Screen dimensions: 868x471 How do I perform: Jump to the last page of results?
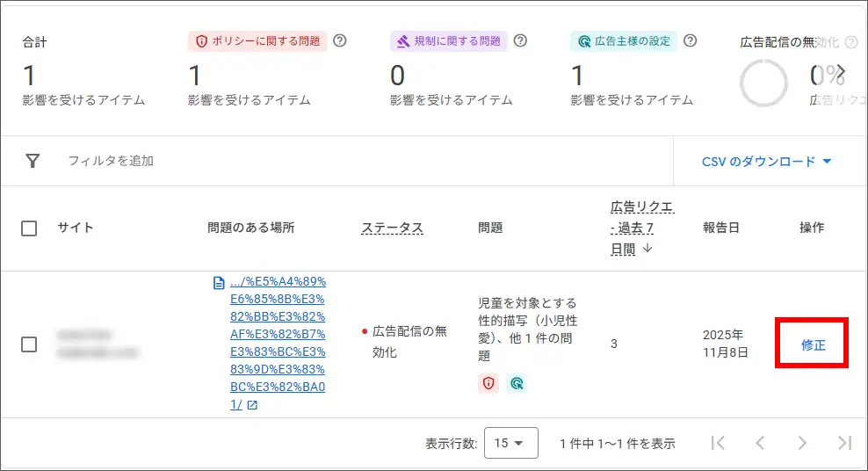tap(844, 443)
